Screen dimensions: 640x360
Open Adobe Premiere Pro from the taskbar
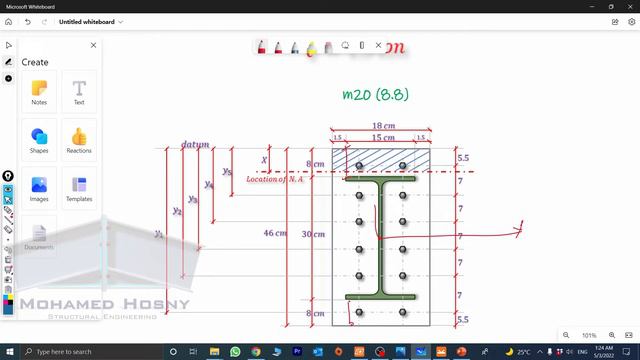[297, 351]
